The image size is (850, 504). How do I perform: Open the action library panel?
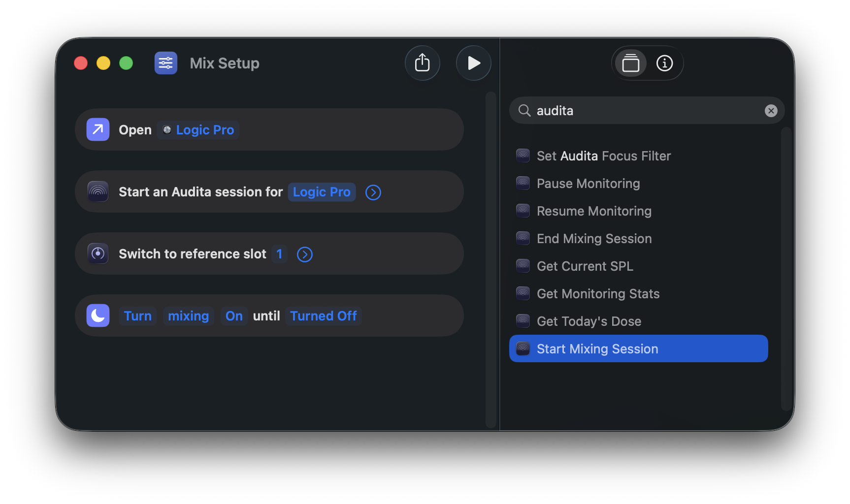click(630, 63)
